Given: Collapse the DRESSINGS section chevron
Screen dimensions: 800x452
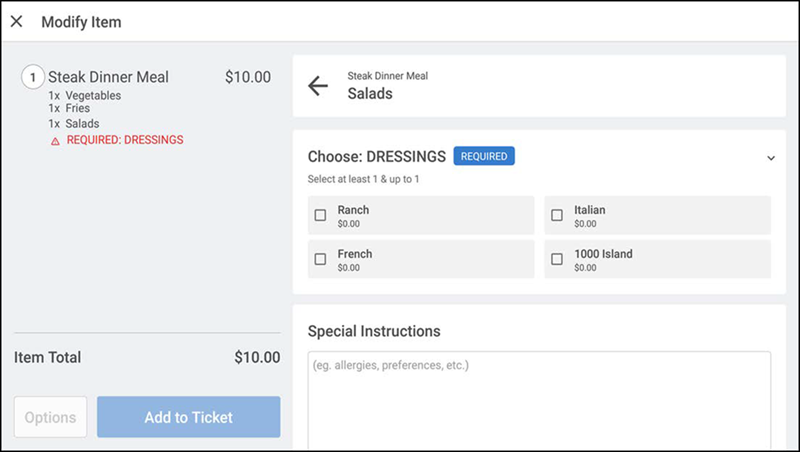Looking at the screenshot, I should [771, 158].
